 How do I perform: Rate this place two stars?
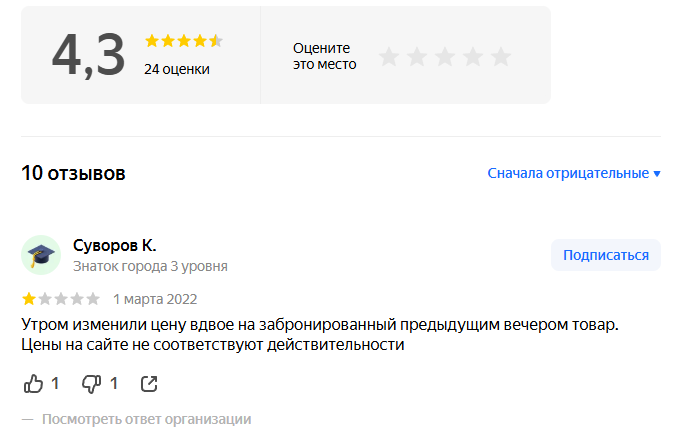pyautogui.click(x=417, y=57)
